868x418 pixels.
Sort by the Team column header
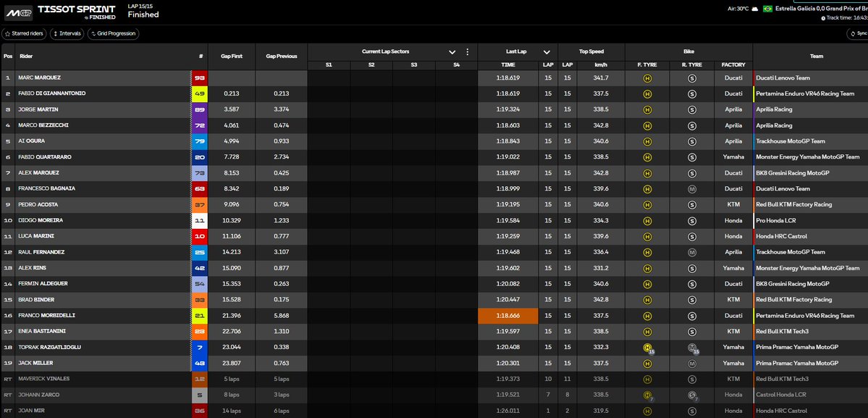816,56
